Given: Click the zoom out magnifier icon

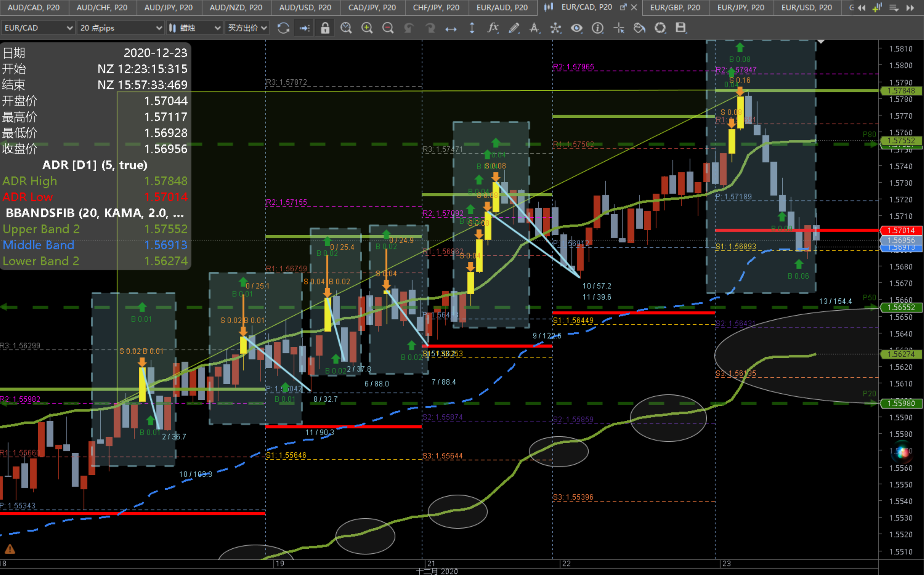Looking at the screenshot, I should coord(388,28).
